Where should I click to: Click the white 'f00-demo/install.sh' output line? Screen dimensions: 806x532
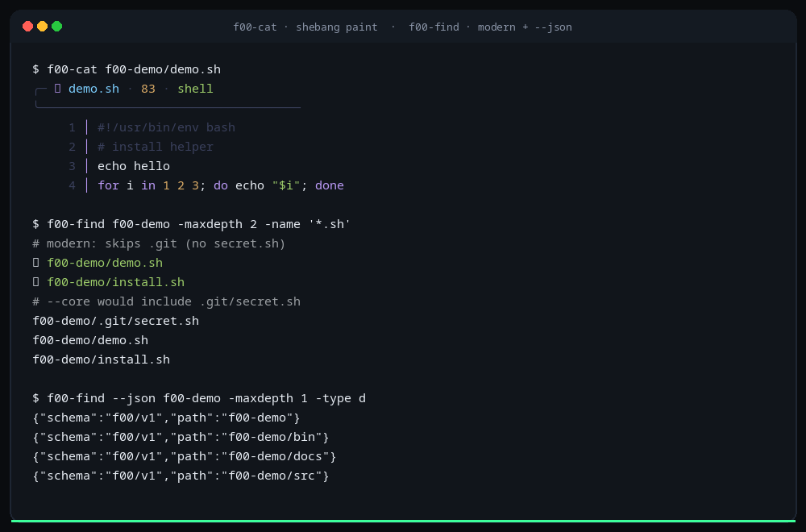[102, 360]
